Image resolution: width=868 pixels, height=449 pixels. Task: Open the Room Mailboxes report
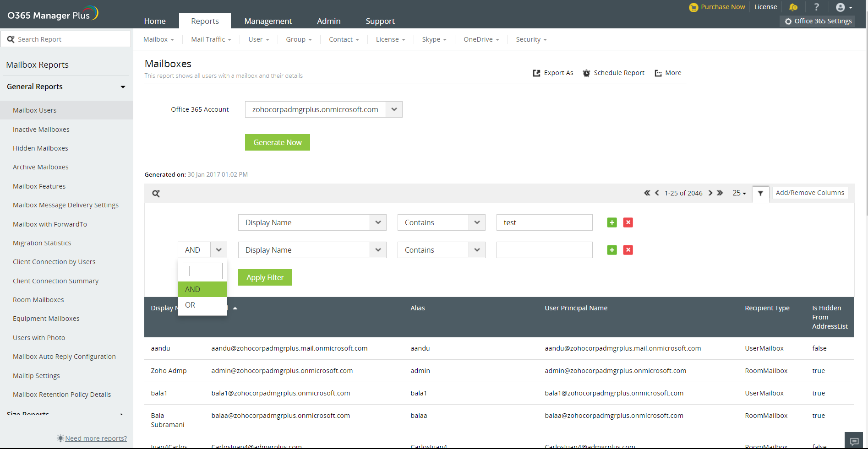pos(38,300)
